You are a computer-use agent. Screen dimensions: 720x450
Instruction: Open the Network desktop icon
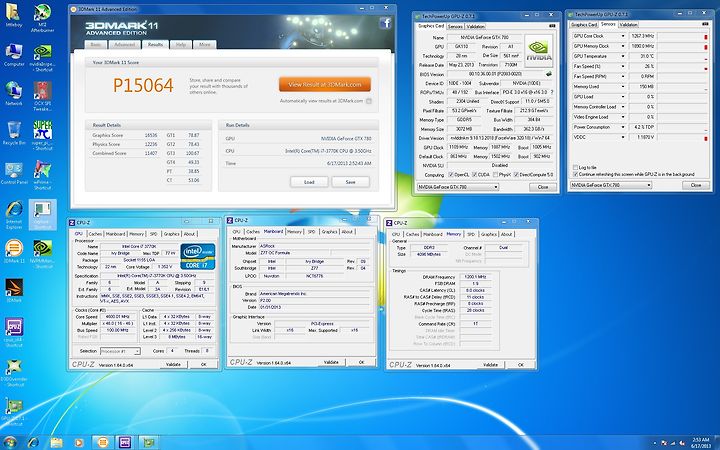(14, 91)
